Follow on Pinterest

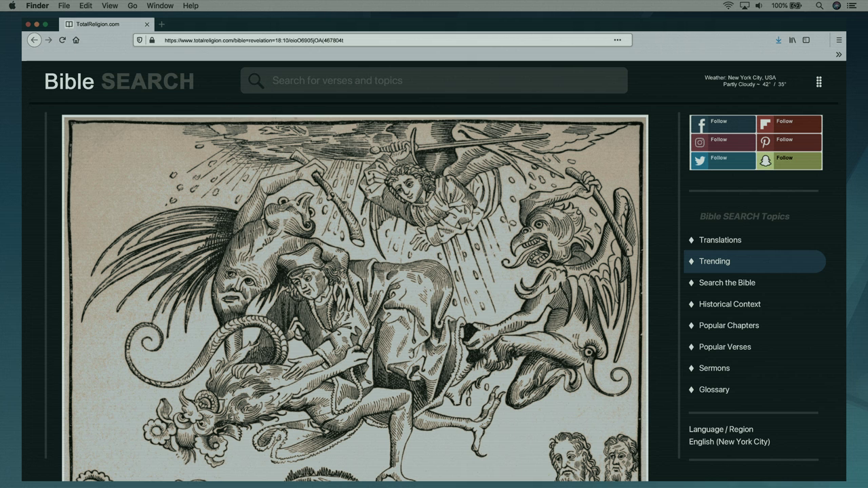click(789, 142)
